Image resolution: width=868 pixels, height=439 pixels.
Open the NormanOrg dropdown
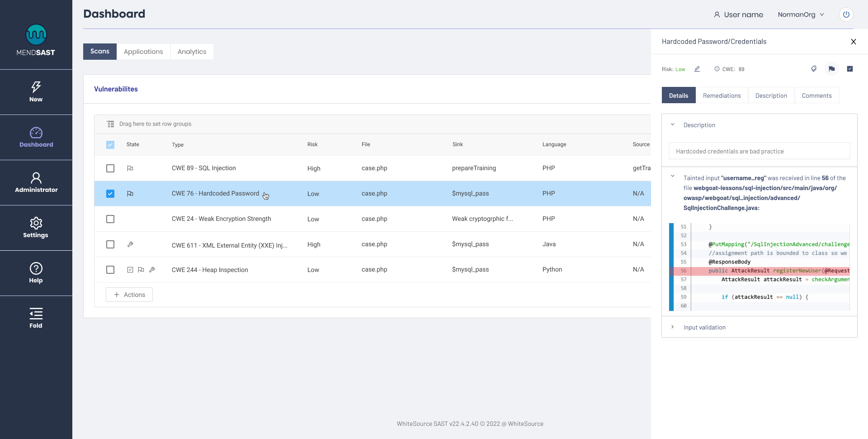[801, 14]
